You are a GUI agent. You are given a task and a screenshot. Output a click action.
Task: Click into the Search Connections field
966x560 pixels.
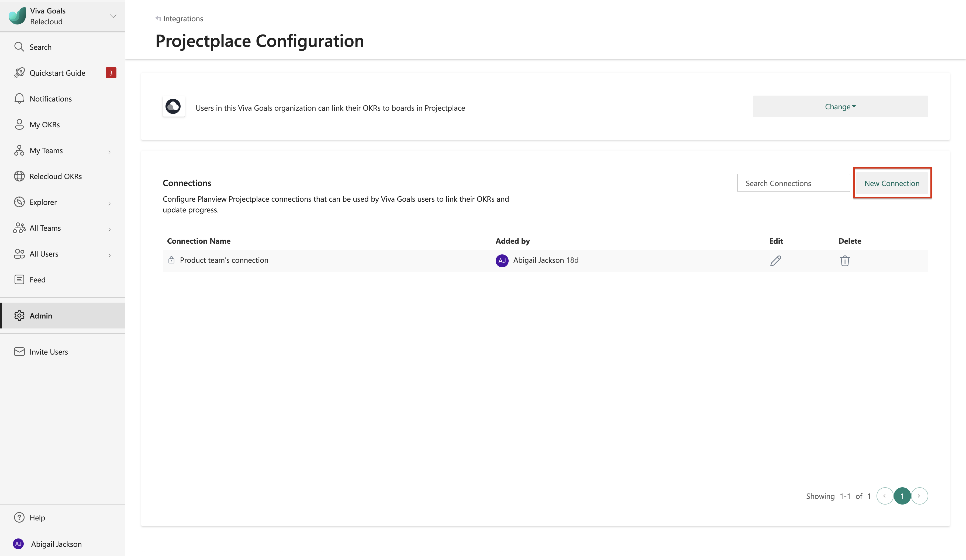click(x=793, y=183)
